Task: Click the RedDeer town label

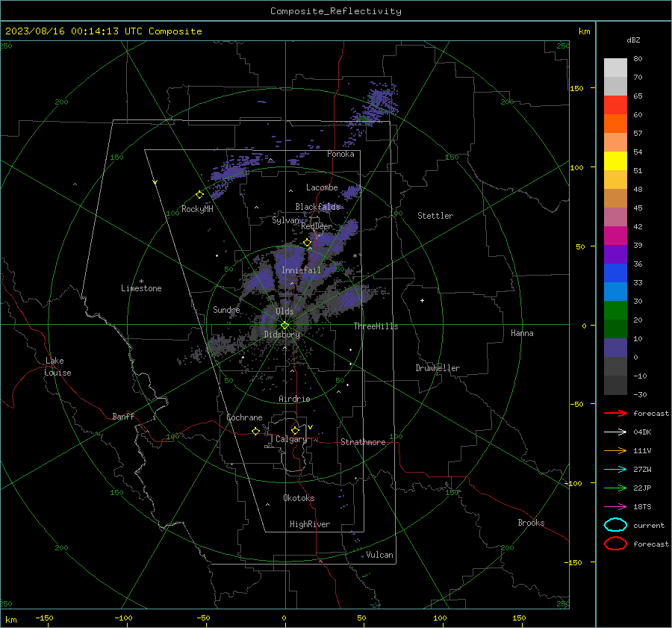Action: 317,226
